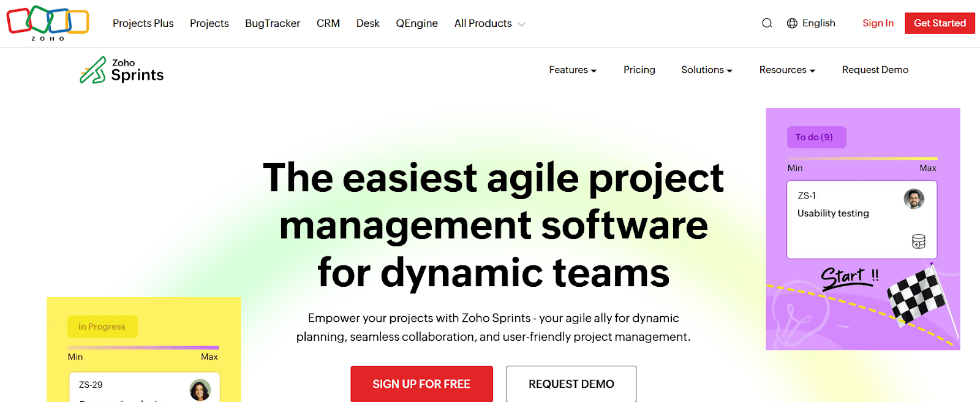Open the Features dropdown menu
Viewport: 980px width, 402px height.
pyautogui.click(x=572, y=70)
